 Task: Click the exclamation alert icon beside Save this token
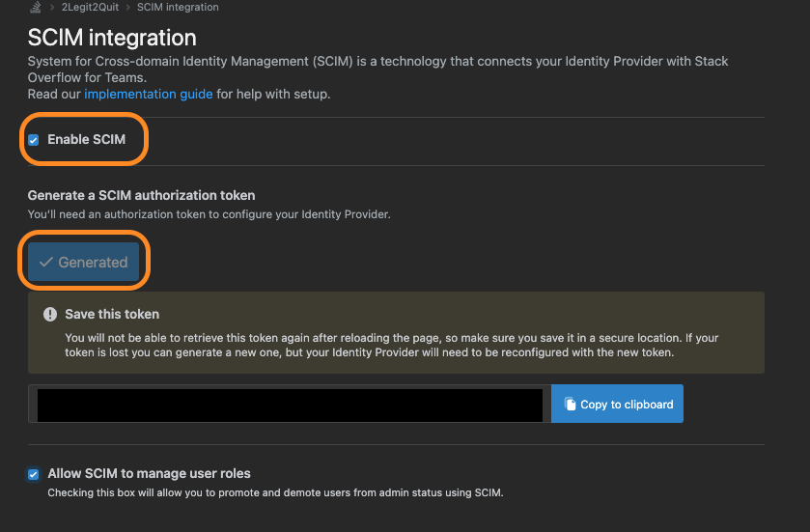click(50, 315)
